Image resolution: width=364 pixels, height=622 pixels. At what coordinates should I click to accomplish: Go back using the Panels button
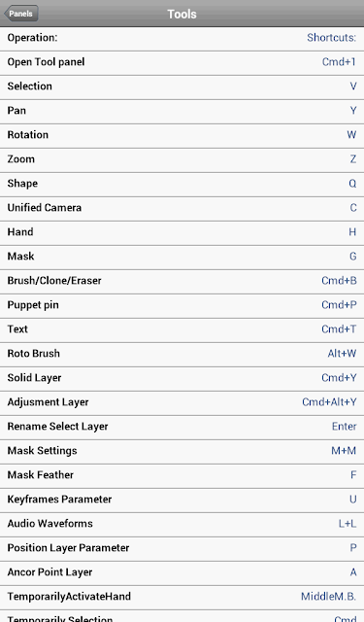pos(21,14)
